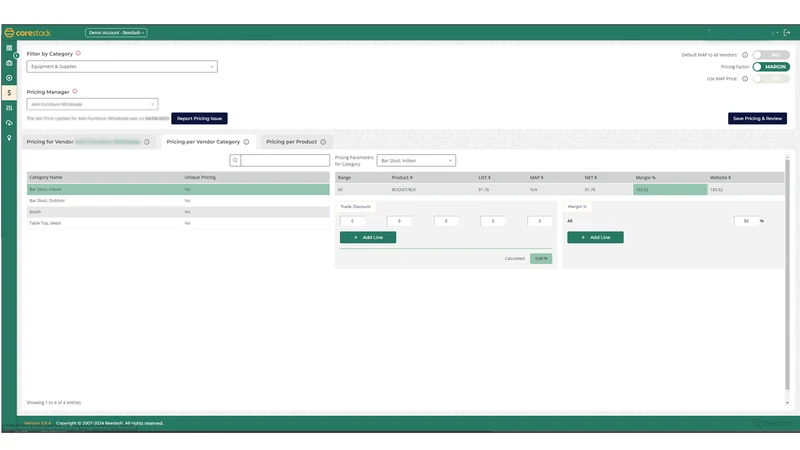This screenshot has height=450, width=800.
Task: Click the scrollbar down arrow at bottom right
Action: 787,403
